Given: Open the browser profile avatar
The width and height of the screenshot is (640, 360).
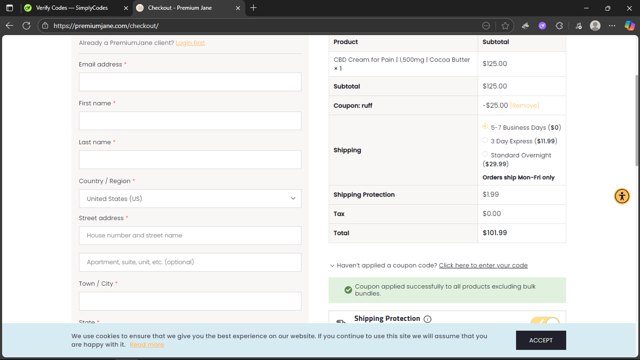Looking at the screenshot, I should click(595, 26).
